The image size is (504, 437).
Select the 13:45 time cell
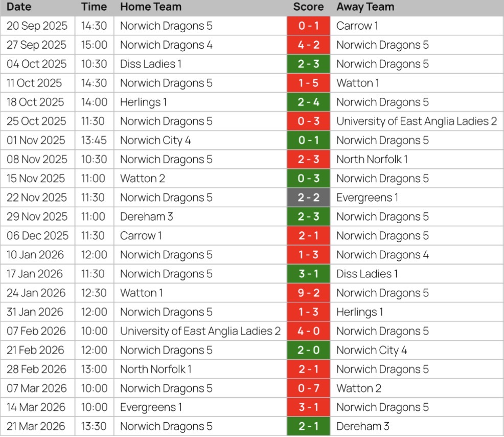point(94,140)
